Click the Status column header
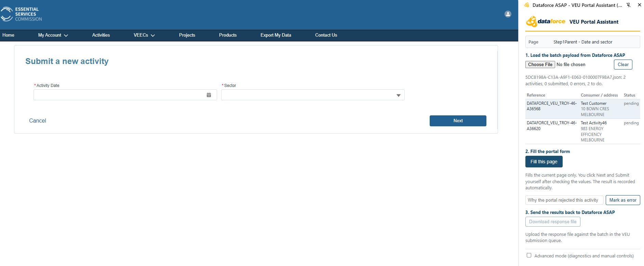 [630, 95]
